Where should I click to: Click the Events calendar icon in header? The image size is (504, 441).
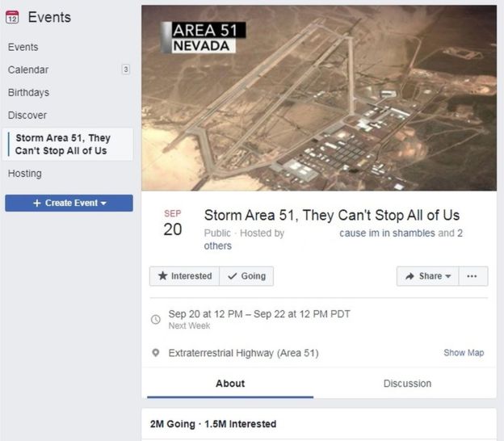tap(13, 17)
